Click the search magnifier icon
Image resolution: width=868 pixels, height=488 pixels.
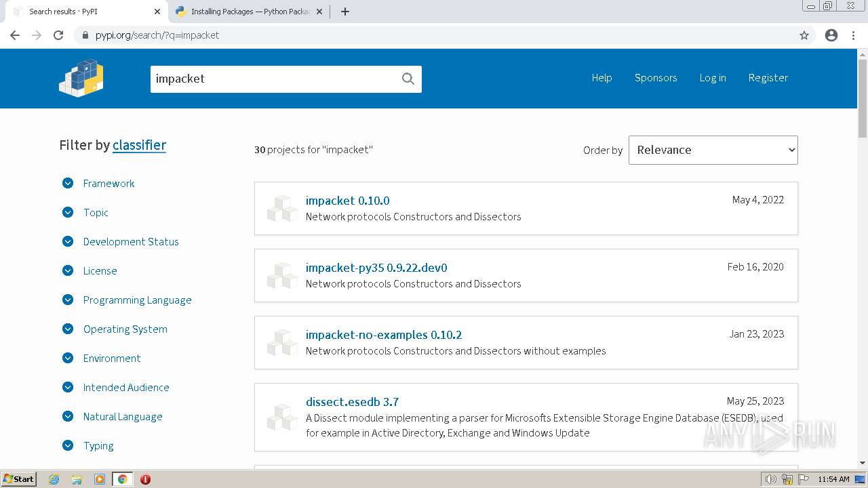(408, 79)
